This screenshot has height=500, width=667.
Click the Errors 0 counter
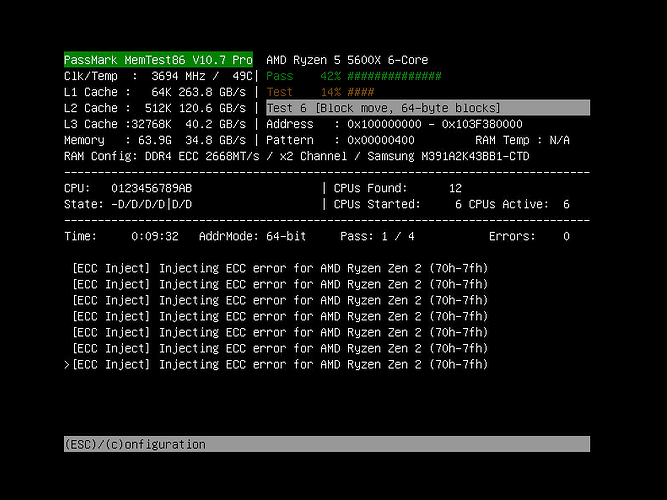[529, 236]
